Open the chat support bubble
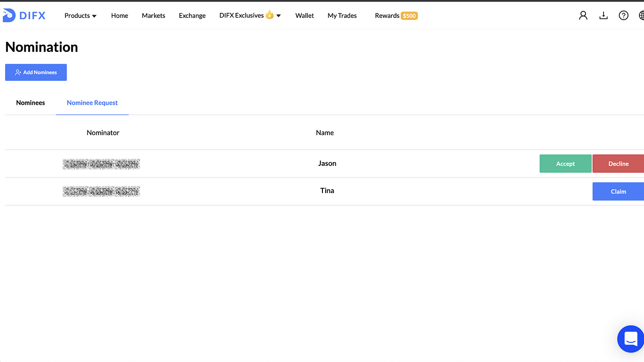Screen dimensions: 644x362 [x=631, y=339]
